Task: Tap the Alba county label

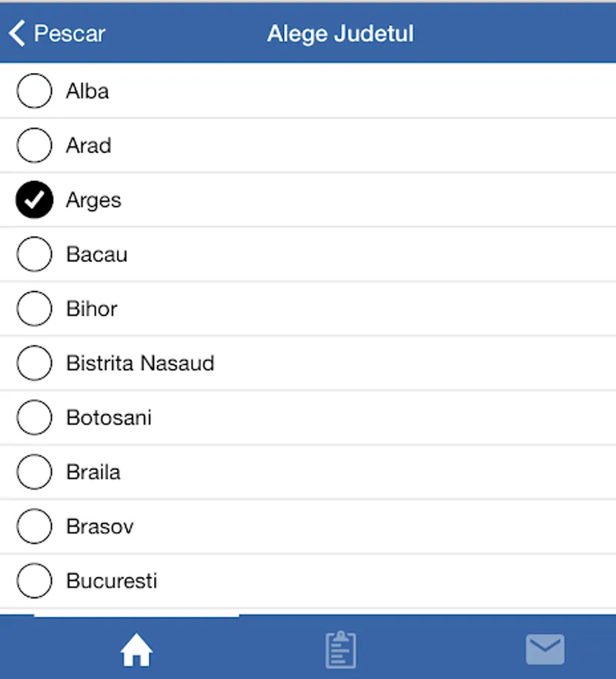Action: click(88, 91)
